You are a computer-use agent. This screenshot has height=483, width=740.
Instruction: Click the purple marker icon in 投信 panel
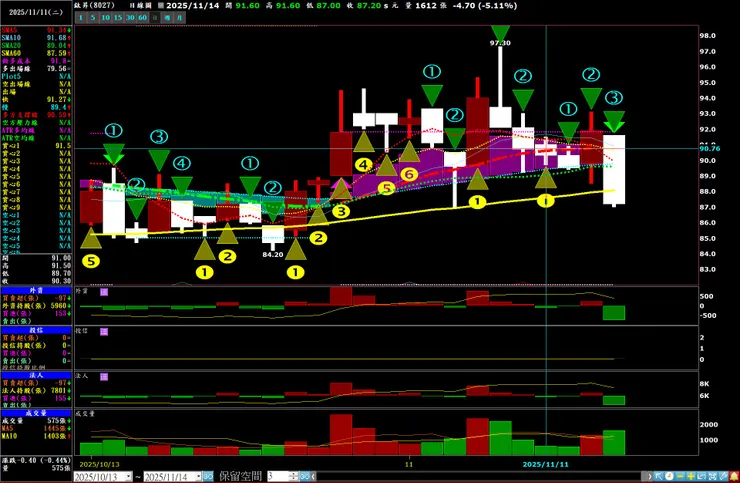tap(104, 332)
